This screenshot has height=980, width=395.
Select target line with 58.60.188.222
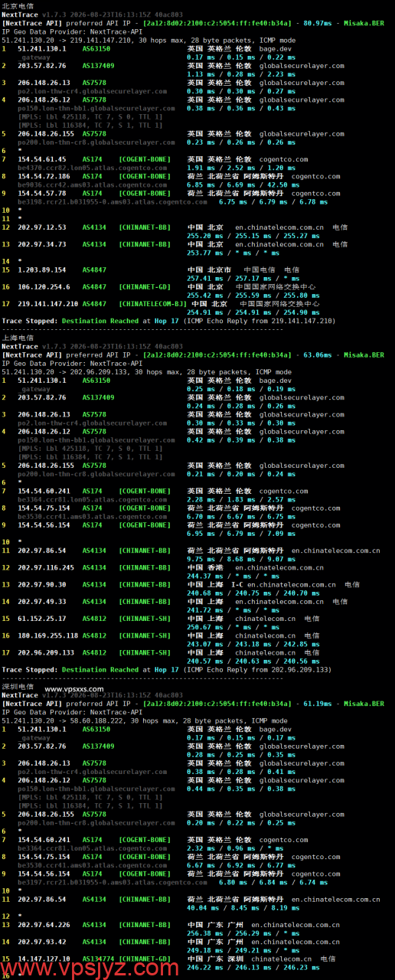[x=145, y=720]
